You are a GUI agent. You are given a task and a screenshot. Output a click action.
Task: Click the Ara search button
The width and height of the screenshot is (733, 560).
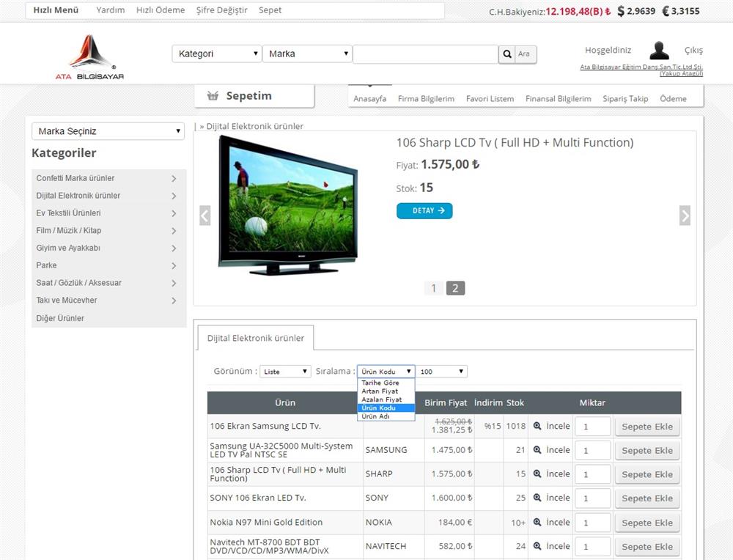tap(526, 54)
